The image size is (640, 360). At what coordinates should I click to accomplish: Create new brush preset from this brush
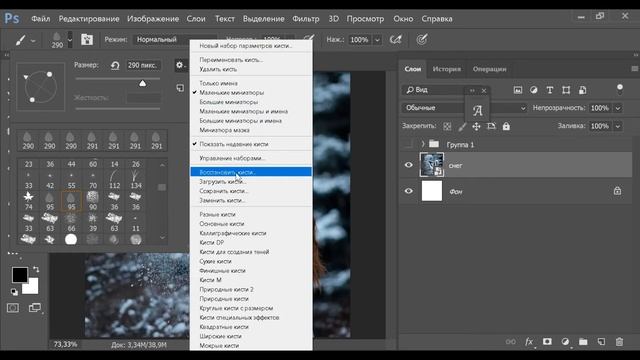coord(180,88)
